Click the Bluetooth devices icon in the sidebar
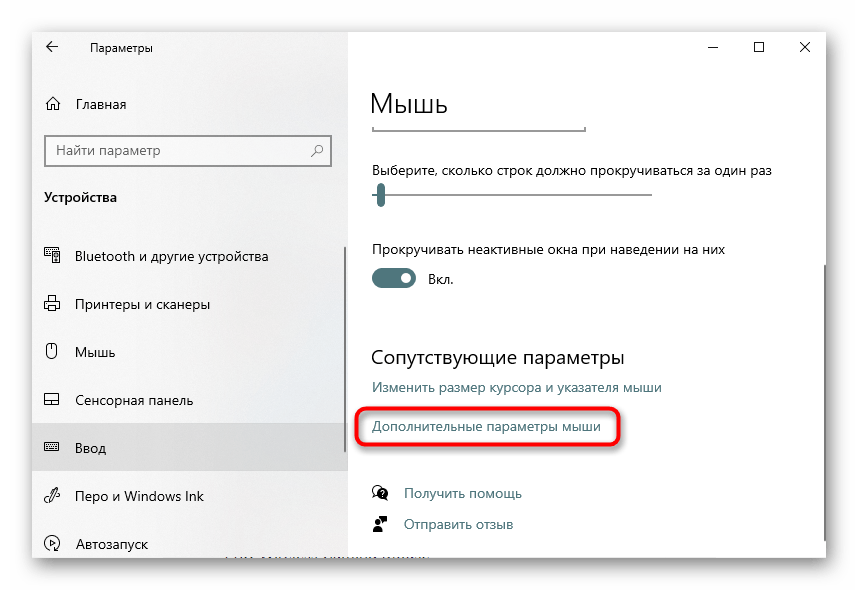Image resolution: width=858 pixels, height=590 pixels. pyautogui.click(x=52, y=255)
